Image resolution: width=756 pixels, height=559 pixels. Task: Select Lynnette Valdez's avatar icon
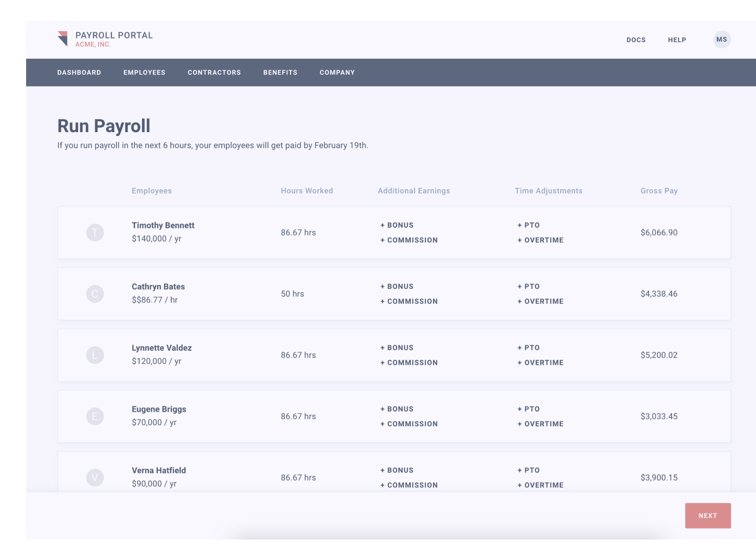click(95, 355)
